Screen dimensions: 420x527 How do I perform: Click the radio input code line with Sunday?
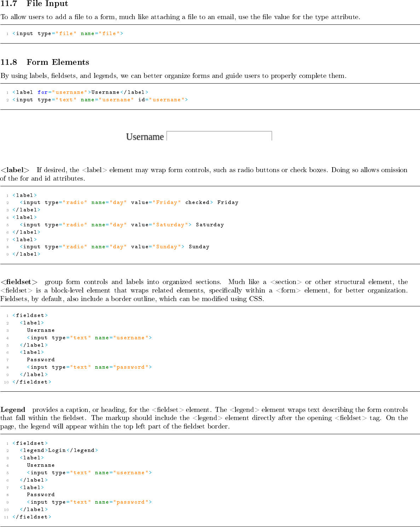click(x=115, y=247)
